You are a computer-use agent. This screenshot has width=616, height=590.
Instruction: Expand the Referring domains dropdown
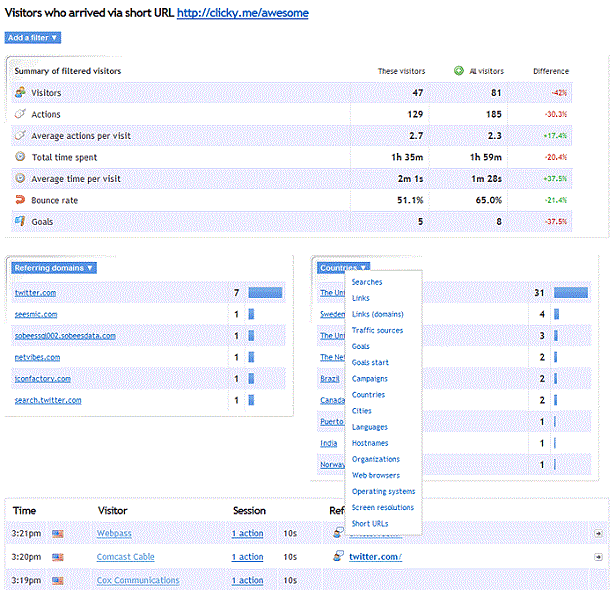pos(54,268)
